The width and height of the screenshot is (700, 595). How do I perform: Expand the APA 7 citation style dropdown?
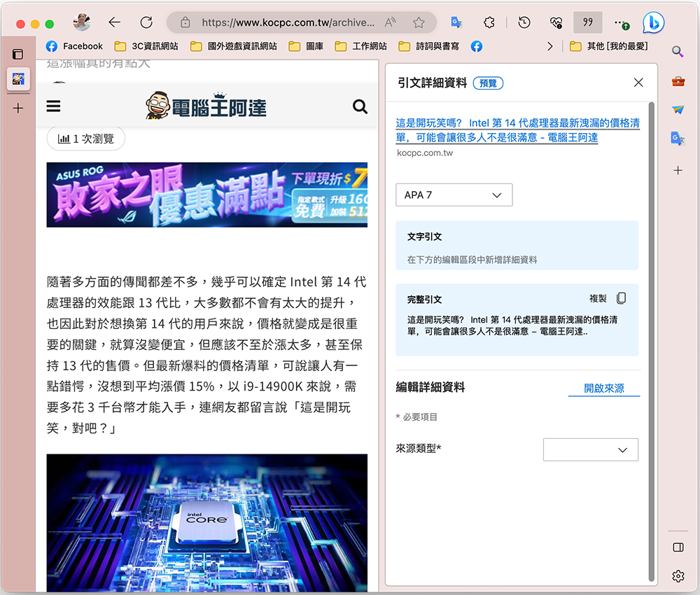tap(454, 195)
